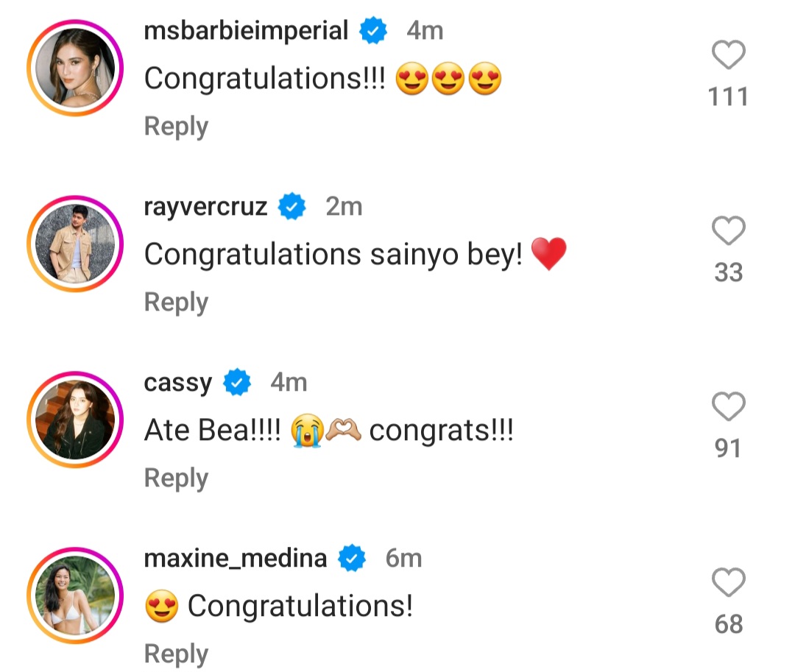Screen dimensions: 795x672
Task: Click rayvercruz's profile picture
Action: 74,244
